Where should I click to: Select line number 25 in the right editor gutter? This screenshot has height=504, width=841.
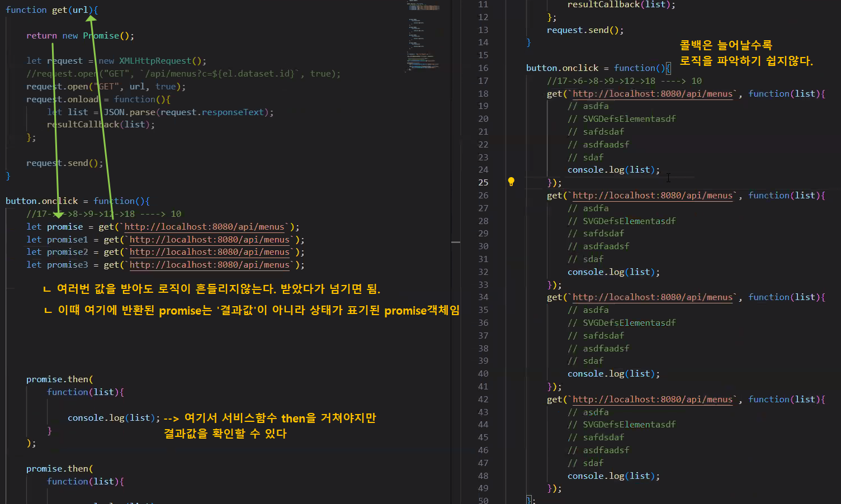pos(483,183)
